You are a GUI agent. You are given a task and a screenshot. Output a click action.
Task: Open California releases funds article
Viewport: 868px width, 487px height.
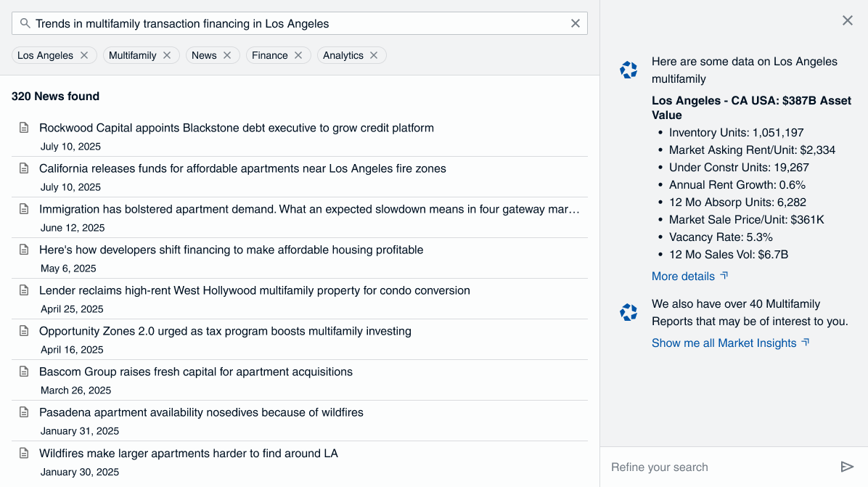coord(242,168)
